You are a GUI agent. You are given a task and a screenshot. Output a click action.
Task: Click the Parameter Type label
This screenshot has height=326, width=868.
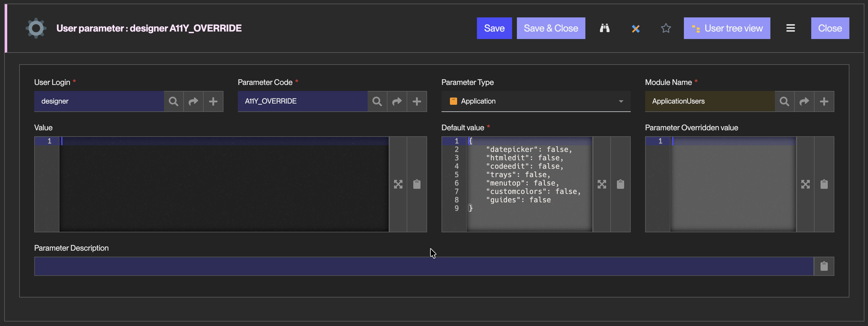tap(467, 82)
